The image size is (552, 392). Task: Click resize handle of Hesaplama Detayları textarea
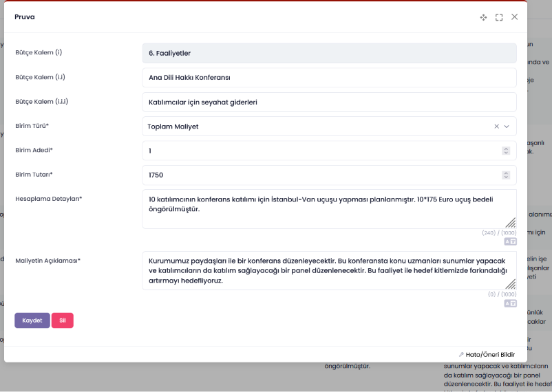pos(511,223)
